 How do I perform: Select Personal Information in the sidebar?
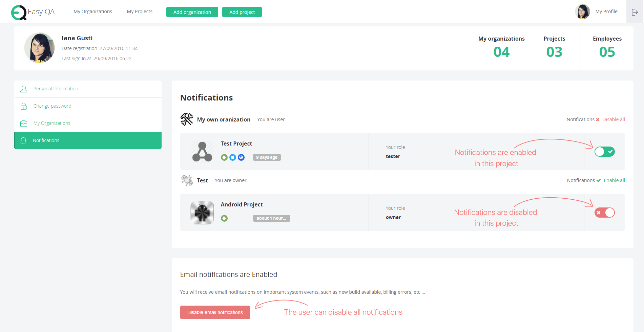click(x=88, y=89)
